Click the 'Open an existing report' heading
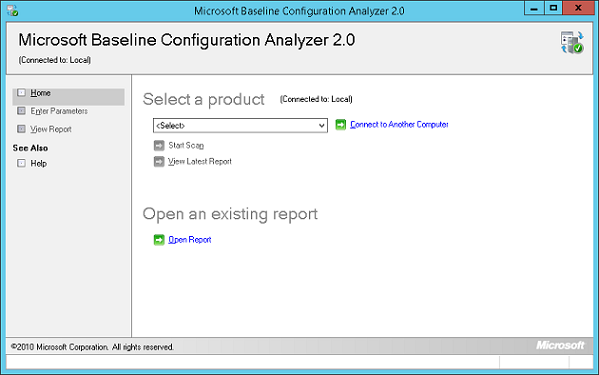This screenshot has height=375, width=599. pos(230,214)
